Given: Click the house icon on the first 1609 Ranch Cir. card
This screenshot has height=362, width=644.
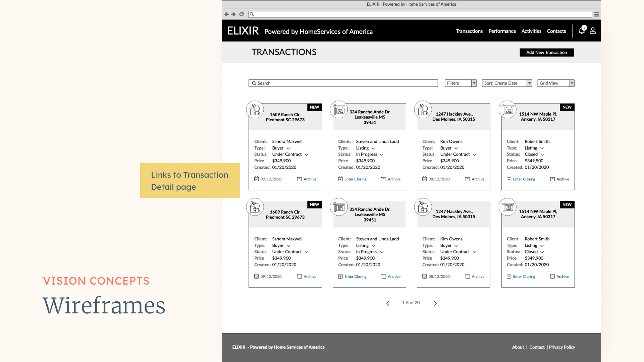Looking at the screenshot, I should pyautogui.click(x=255, y=110).
